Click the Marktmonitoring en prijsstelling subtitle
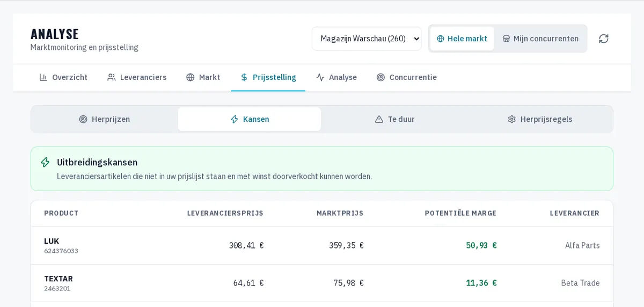Screen dimensions: 644x307 84,47
